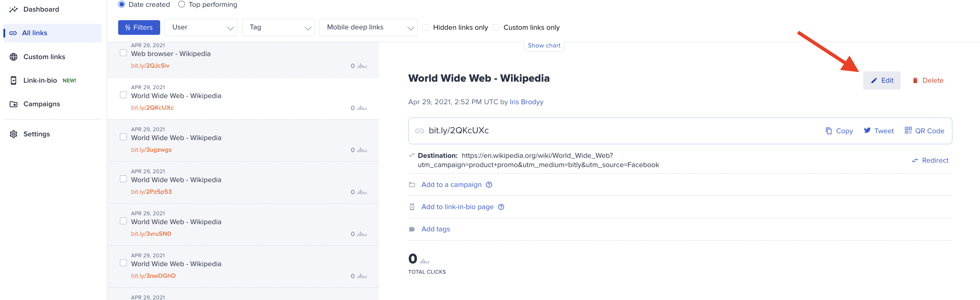Select the Top performing radio button
This screenshot has width=980, height=300.
click(181, 4)
